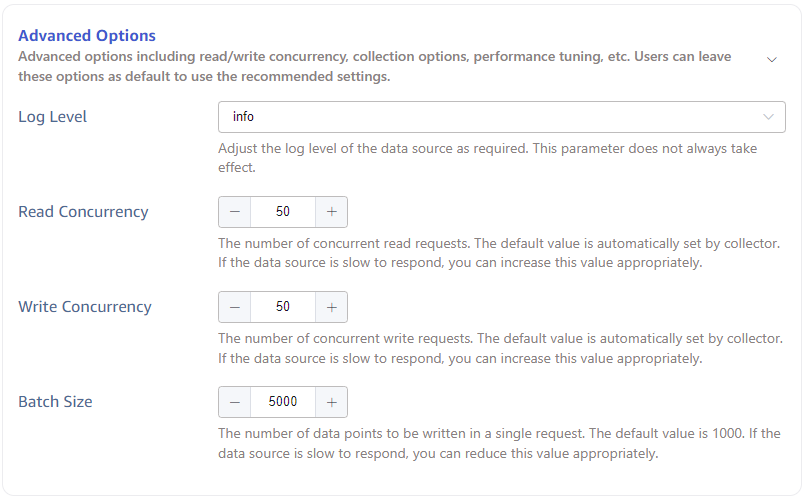
Task: Decrease Write Concurrency with minus button
Action: (x=235, y=307)
